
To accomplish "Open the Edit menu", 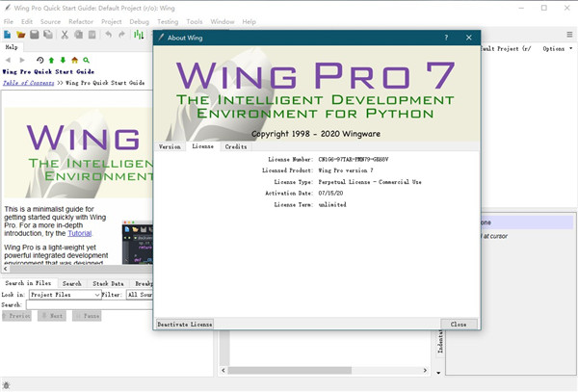I will [27, 22].
